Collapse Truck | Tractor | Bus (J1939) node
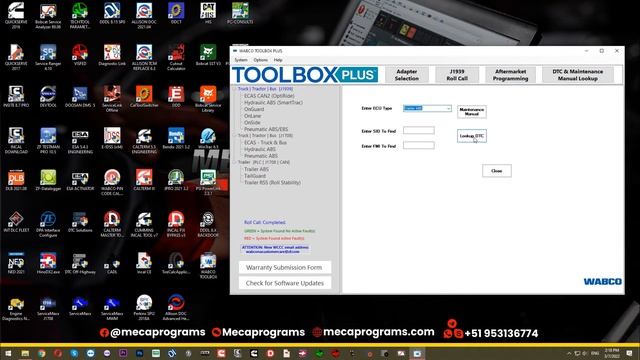640x360 pixels. [x=235, y=89]
